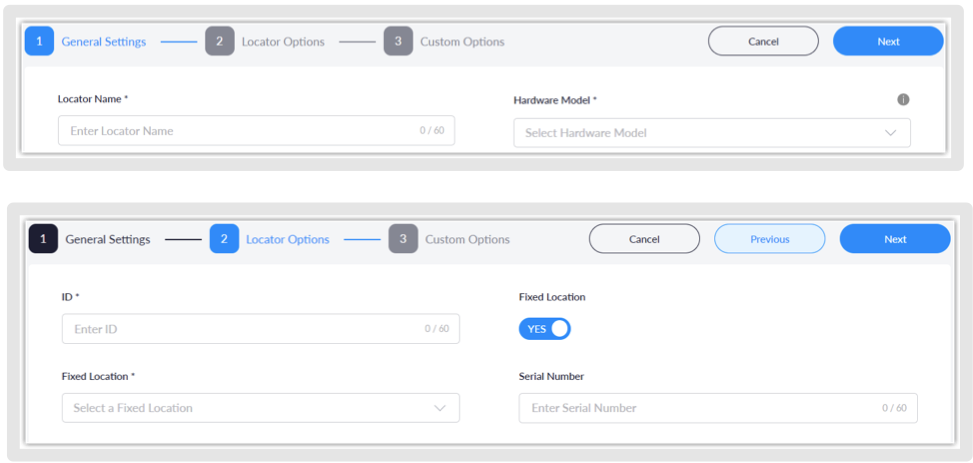Click Next in the lower Locator Options panel

(x=894, y=239)
